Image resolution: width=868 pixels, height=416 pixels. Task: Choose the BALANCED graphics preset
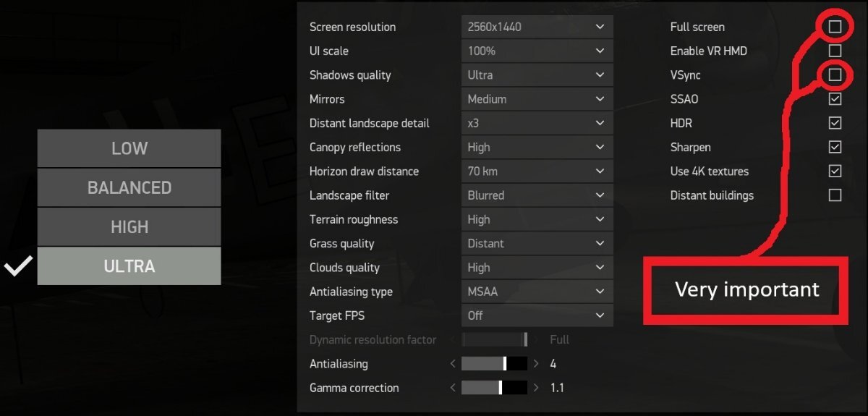tap(129, 187)
